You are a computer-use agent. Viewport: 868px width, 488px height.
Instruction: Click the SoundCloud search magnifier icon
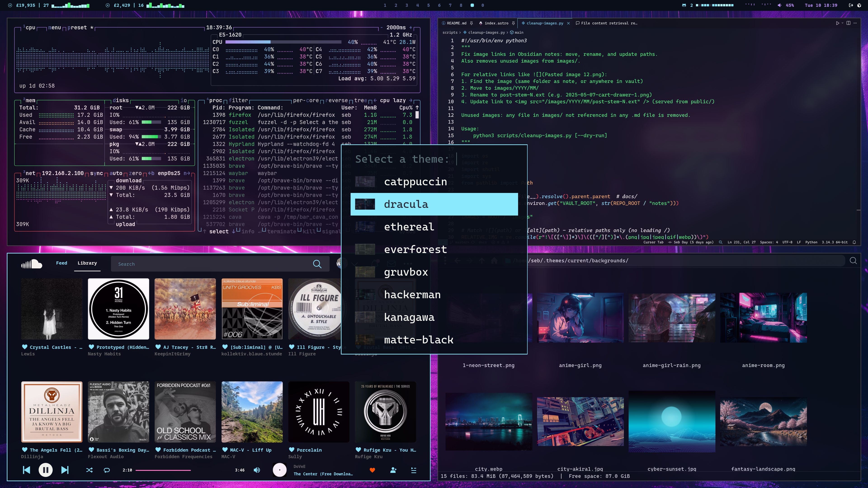click(317, 264)
